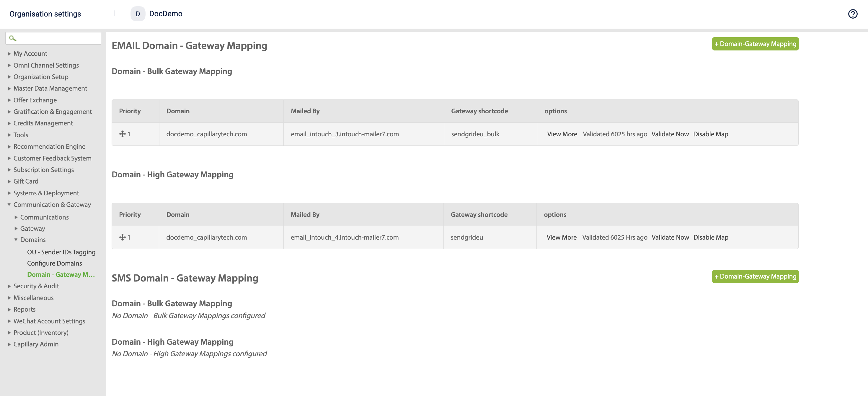The image size is (868, 396).
Task: Expand the My Account tree arrow
Action: (9, 53)
